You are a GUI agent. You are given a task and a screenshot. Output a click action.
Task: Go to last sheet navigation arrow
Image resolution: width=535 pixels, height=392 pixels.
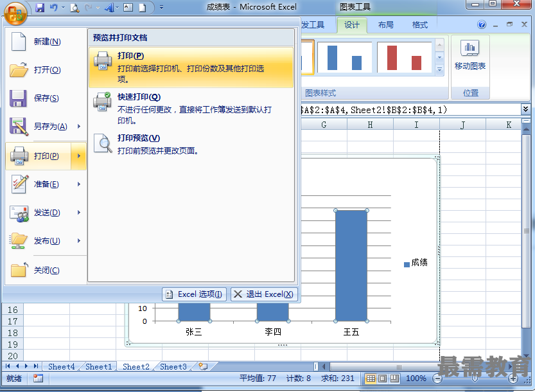click(x=36, y=366)
